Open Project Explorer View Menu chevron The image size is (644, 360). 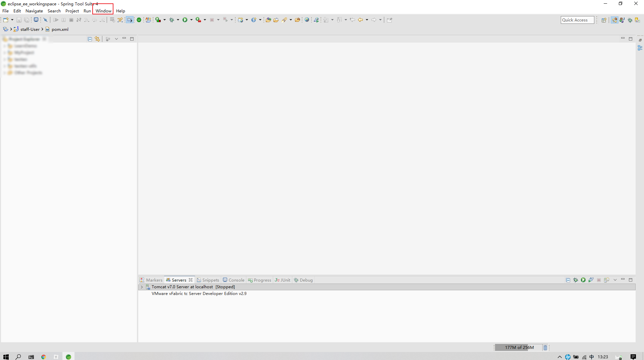(x=116, y=39)
